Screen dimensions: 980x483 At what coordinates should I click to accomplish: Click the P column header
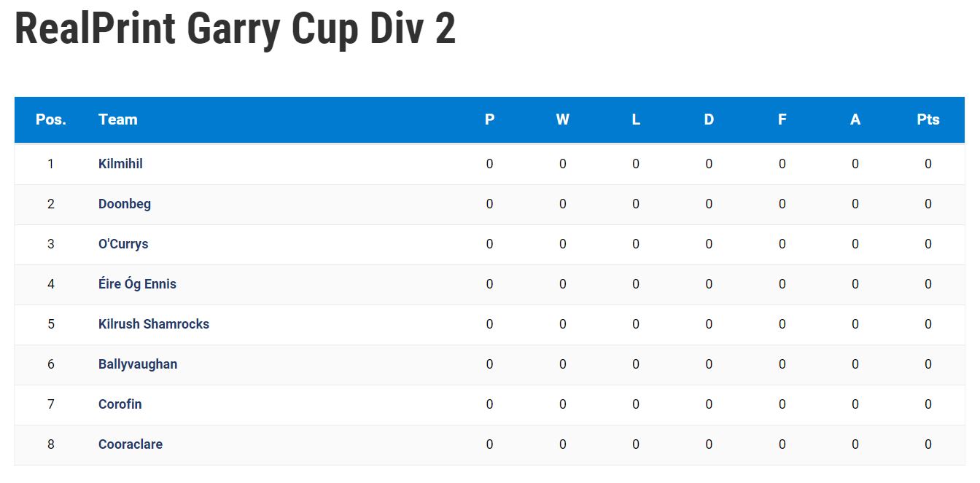(x=489, y=119)
